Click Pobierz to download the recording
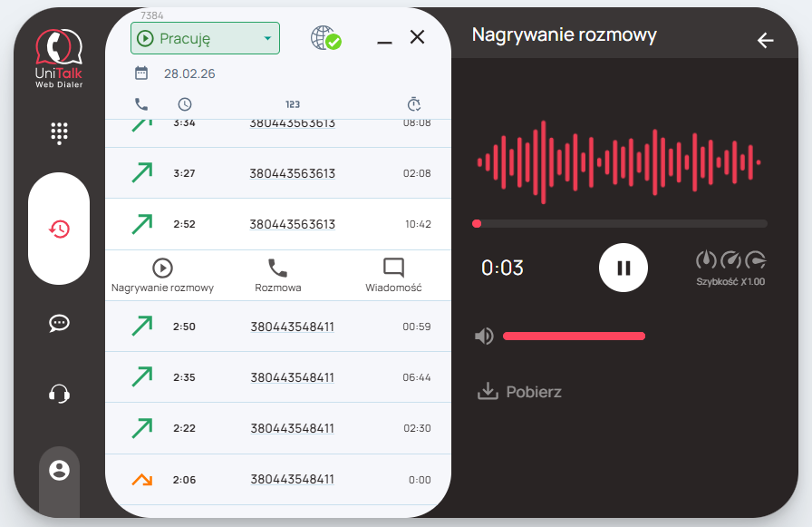Screen dimensions: 812x527 tap(520, 392)
